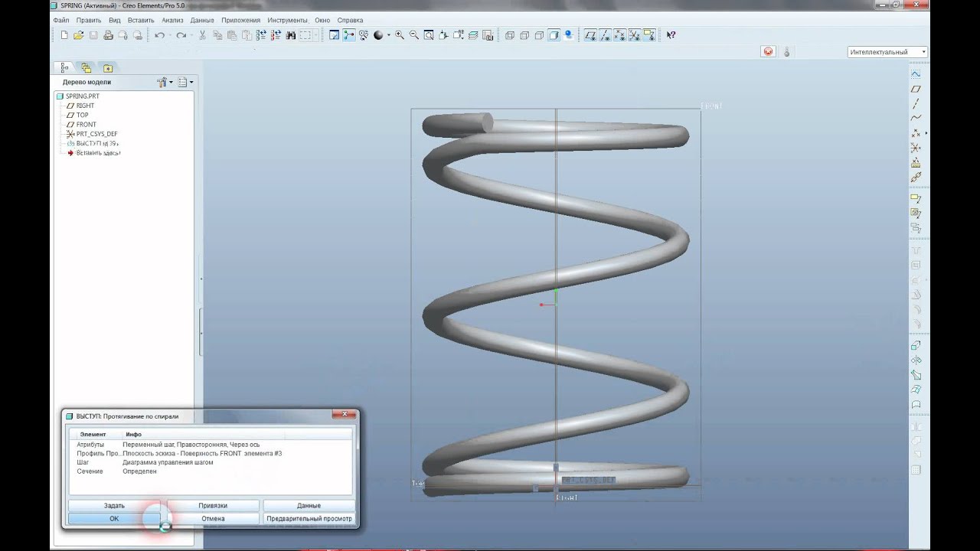Refit model to screen
The height and width of the screenshot is (551, 980).
429,35
